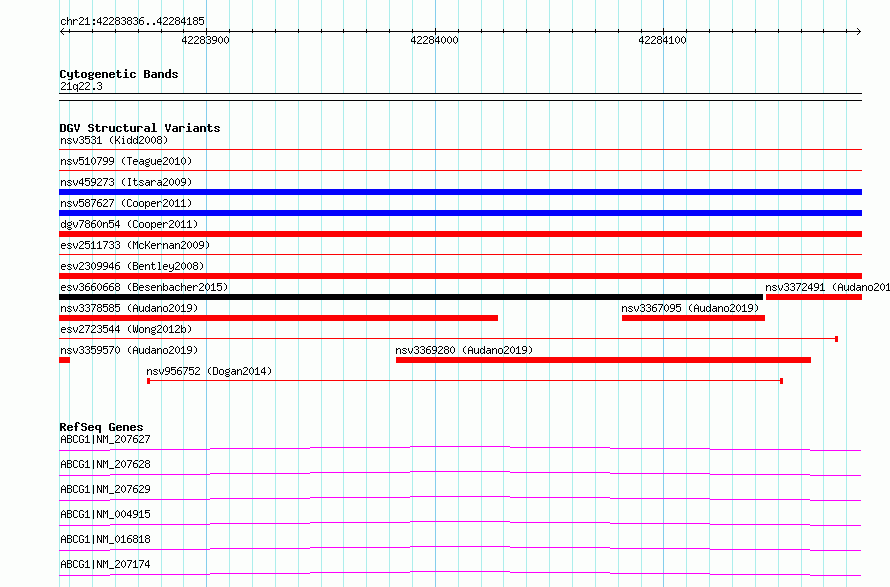Click the 21q22.3 band label
Screen dimensions: 890x587
[81, 86]
